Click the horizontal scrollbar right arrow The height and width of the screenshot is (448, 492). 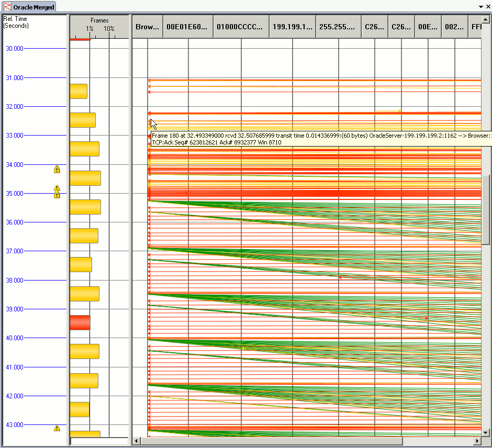(477, 441)
